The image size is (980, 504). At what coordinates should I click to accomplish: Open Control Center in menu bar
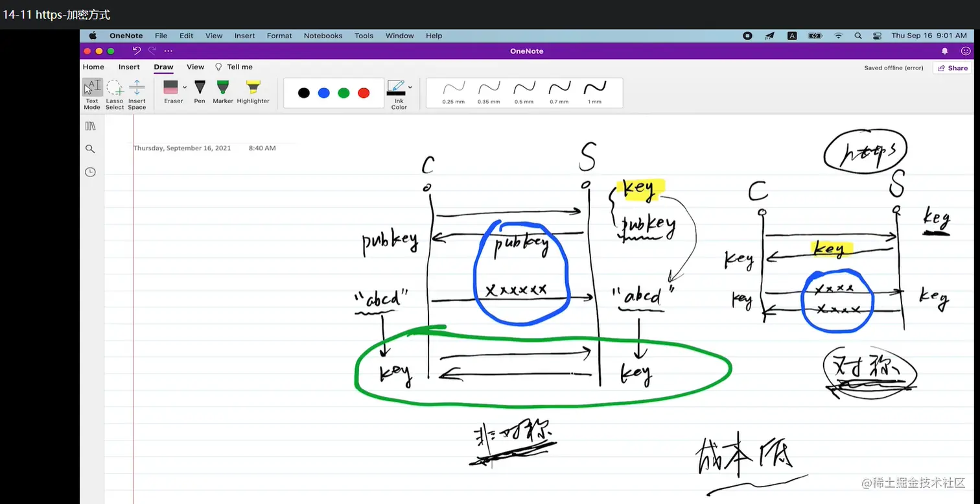pos(878,36)
